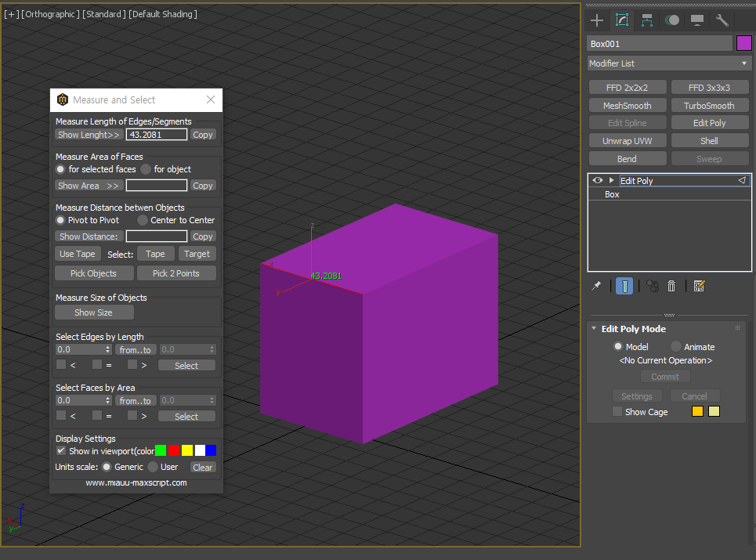Click edge length minimum value spinner
This screenshot has height=560, width=756.
pyautogui.click(x=108, y=349)
